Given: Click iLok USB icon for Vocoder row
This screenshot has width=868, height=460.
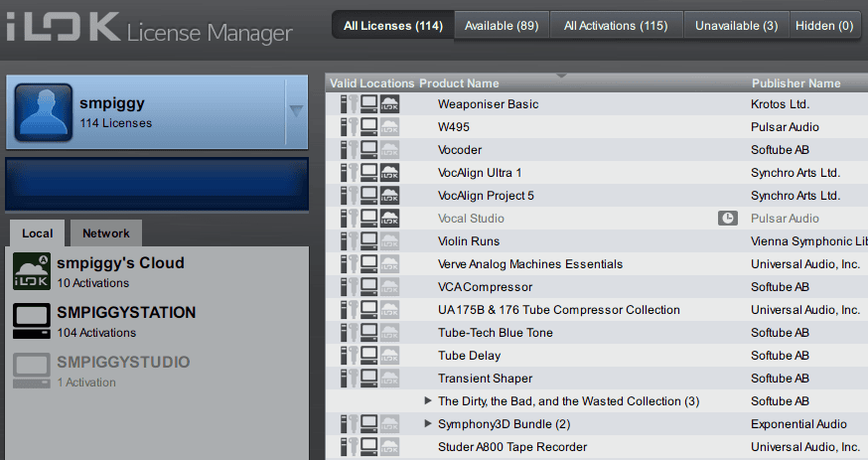Looking at the screenshot, I should [348, 150].
